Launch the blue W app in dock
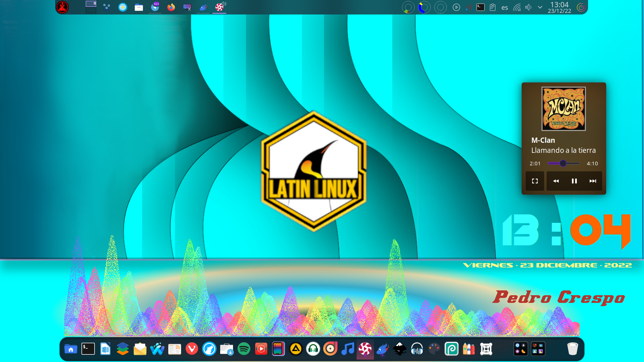The image size is (644, 362). 157,349
